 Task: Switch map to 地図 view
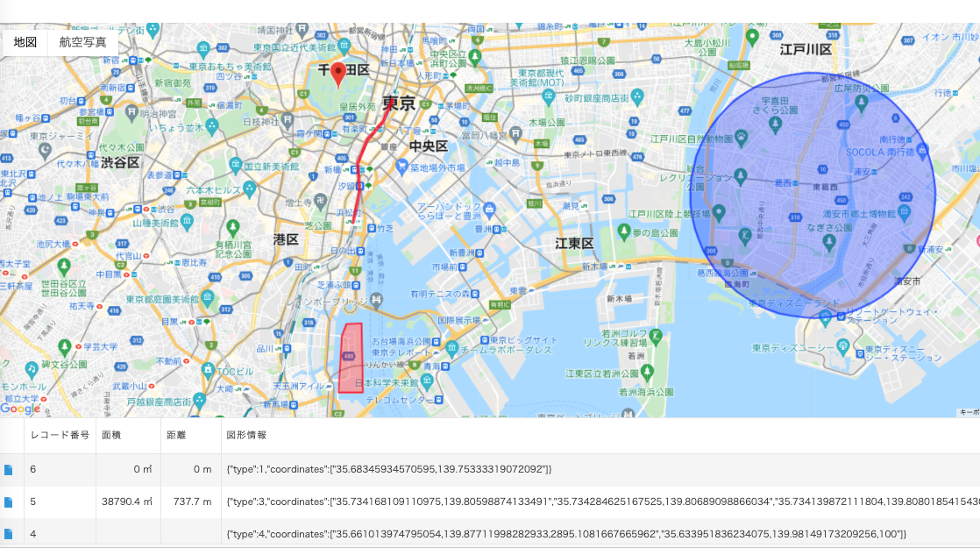click(25, 42)
